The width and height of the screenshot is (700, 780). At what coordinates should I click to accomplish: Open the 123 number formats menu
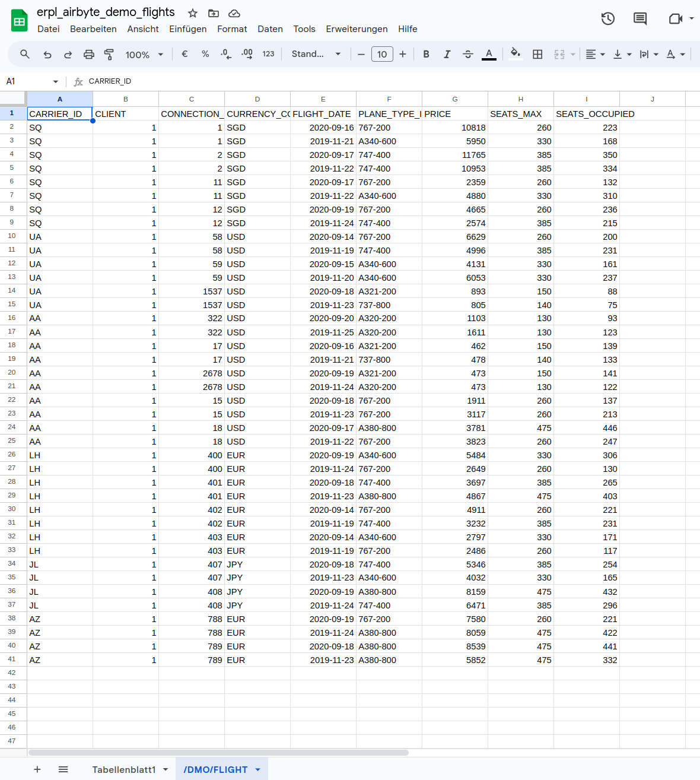pyautogui.click(x=268, y=54)
